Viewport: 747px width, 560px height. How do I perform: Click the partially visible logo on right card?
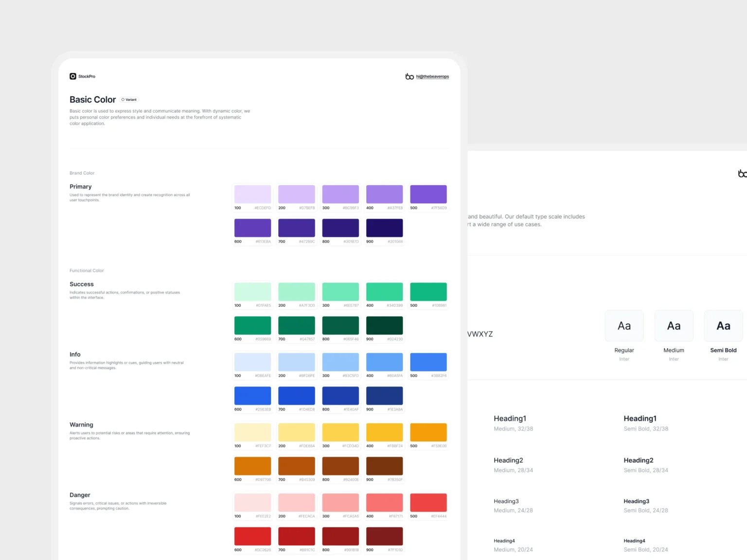point(742,174)
